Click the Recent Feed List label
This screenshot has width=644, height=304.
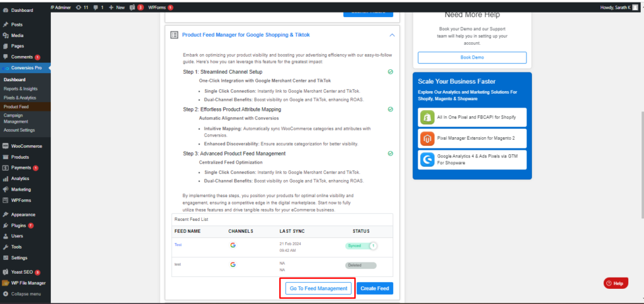pyautogui.click(x=191, y=220)
